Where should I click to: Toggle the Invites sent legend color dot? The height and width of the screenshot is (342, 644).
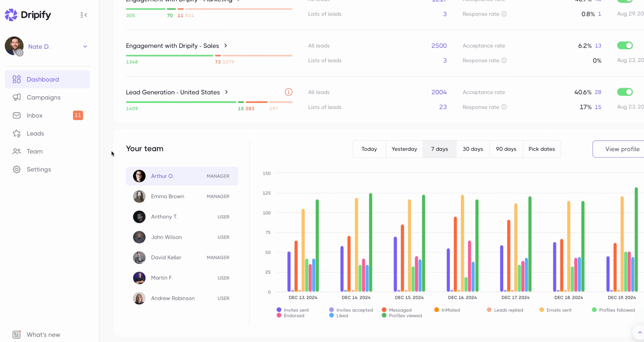(x=279, y=310)
